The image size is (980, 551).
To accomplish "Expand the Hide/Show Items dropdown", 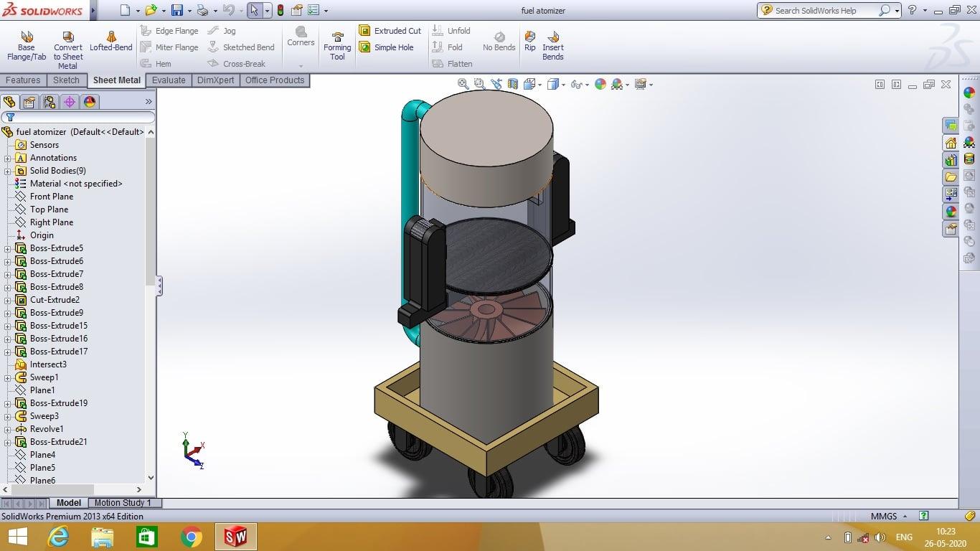I will tap(588, 84).
